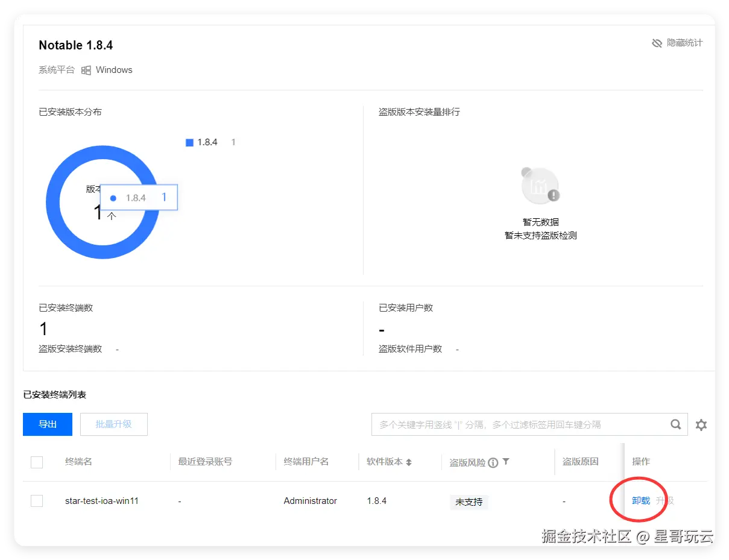Screen dimensions: 729x560
Task: Click the magnifier search icon
Action: (x=676, y=424)
